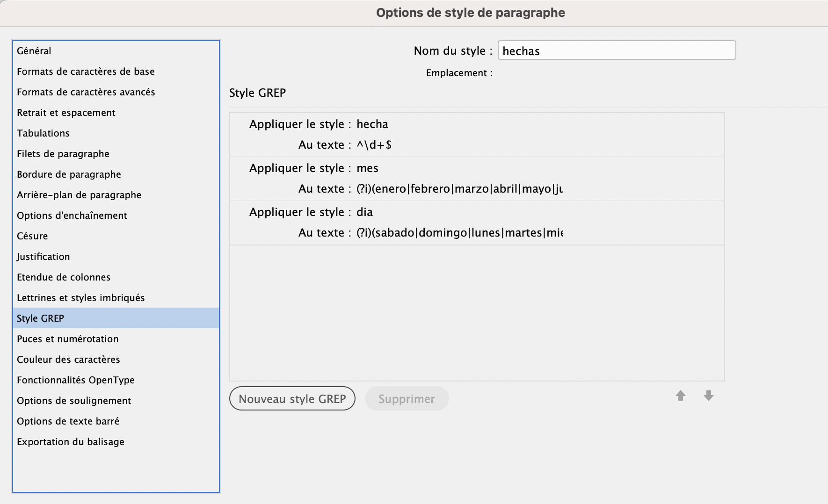Open Formats de caractères de base settings

[x=86, y=71]
